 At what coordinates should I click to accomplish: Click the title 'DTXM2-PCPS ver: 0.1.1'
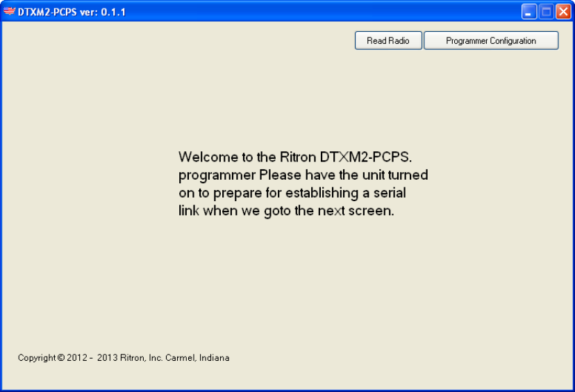[72, 12]
